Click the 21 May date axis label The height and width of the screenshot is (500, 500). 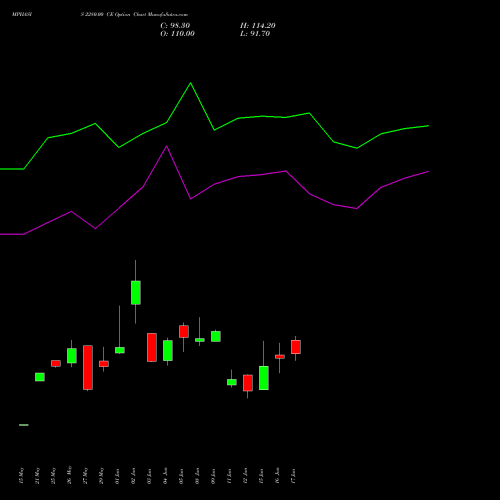(37, 476)
